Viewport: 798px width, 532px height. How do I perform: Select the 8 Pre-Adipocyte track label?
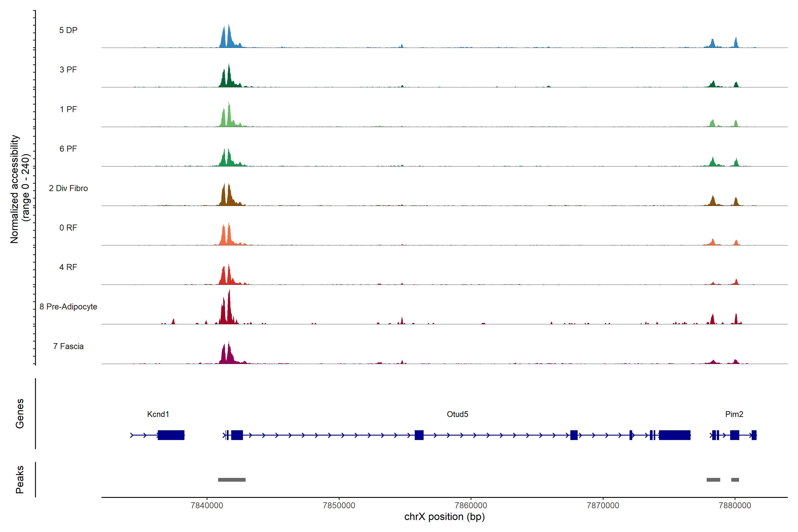[68, 306]
